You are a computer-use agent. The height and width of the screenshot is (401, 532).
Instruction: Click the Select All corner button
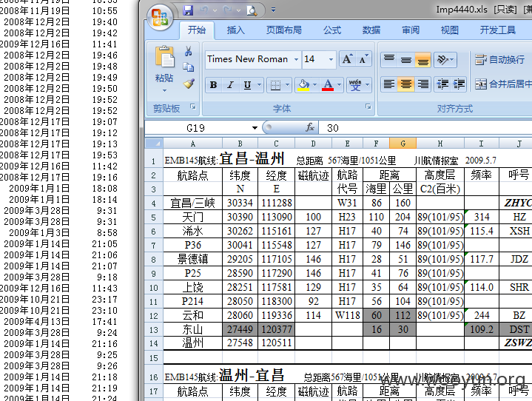(154, 144)
